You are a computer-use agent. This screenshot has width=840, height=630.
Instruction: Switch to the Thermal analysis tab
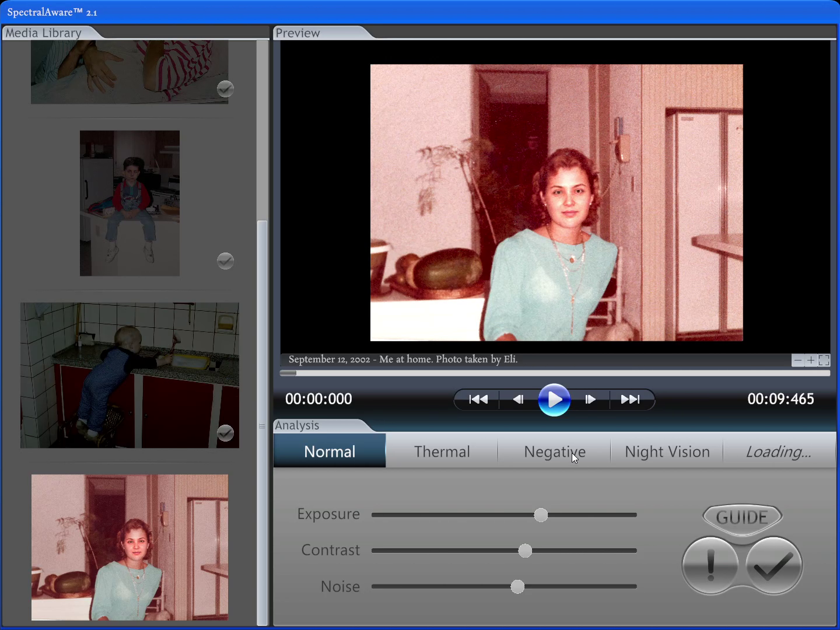tap(442, 452)
